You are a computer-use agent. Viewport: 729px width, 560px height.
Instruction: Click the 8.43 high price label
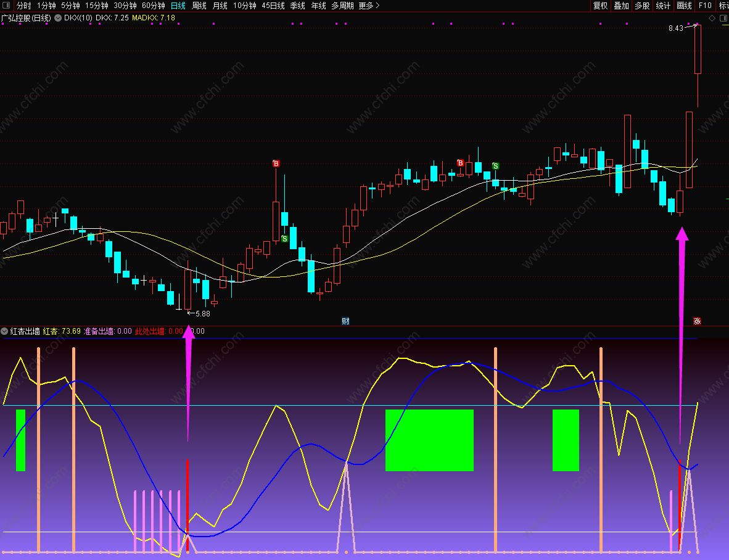click(x=676, y=28)
